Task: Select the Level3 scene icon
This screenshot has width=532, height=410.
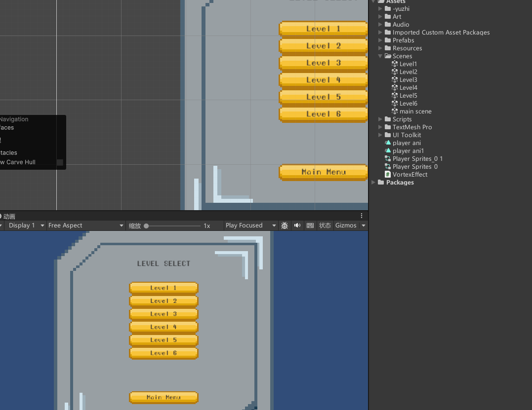Action: (x=395, y=79)
